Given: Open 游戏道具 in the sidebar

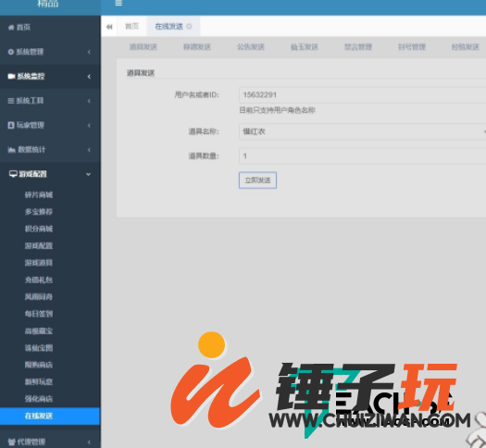Looking at the screenshot, I should [39, 263].
